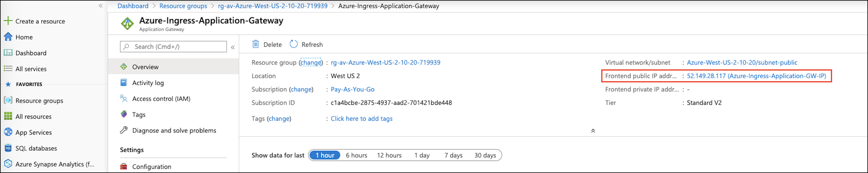The image size is (868, 173).
Task: Change tags via change link
Action: click(279, 119)
